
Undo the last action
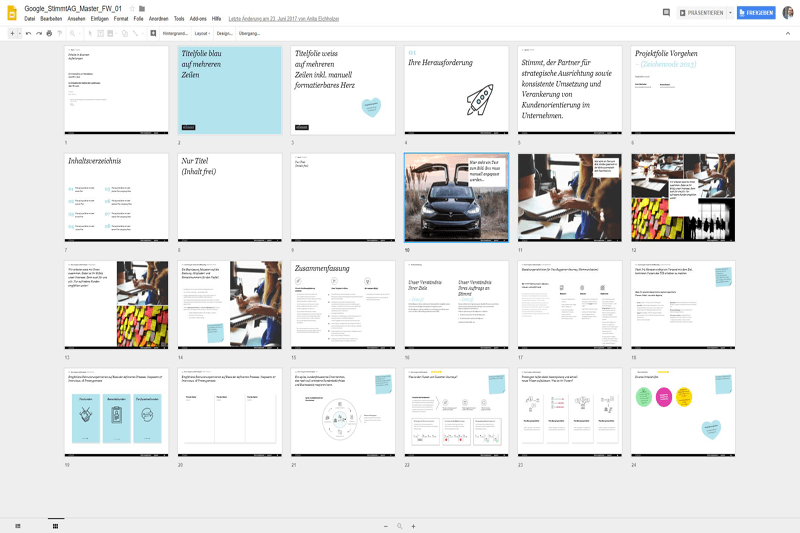pyautogui.click(x=29, y=34)
